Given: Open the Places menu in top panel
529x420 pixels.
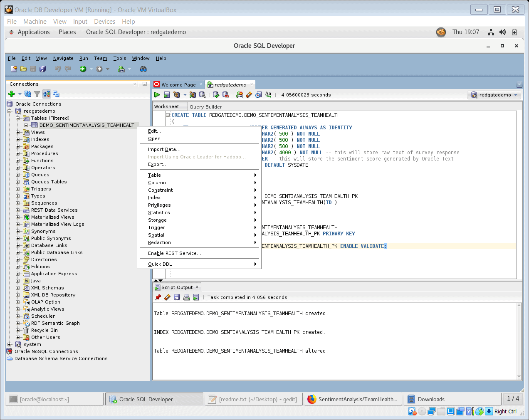Looking at the screenshot, I should tap(67, 32).
